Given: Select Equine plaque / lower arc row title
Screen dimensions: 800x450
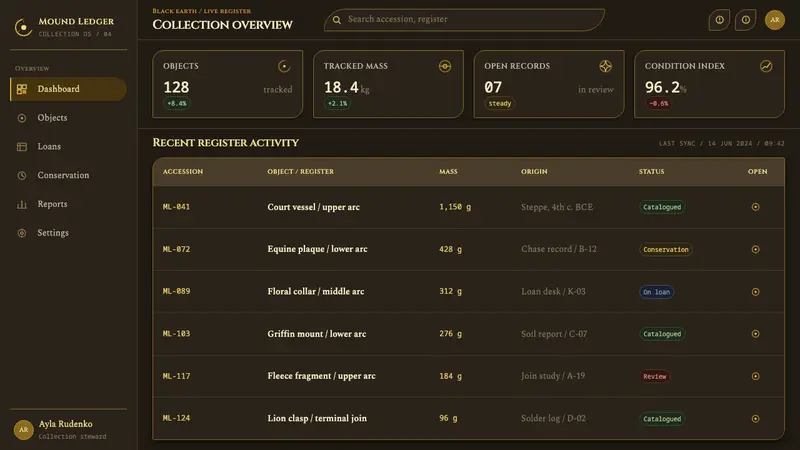Looking at the screenshot, I should [317, 249].
